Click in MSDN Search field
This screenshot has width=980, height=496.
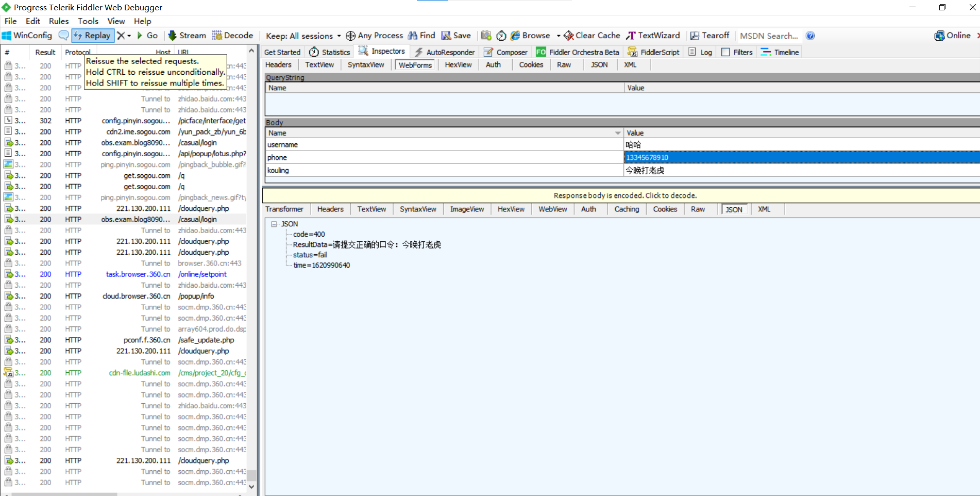pos(769,36)
